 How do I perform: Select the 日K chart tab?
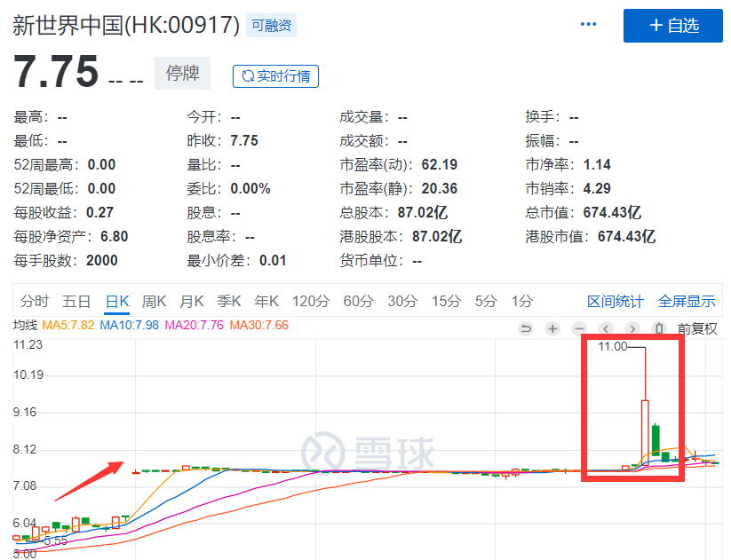click(117, 302)
